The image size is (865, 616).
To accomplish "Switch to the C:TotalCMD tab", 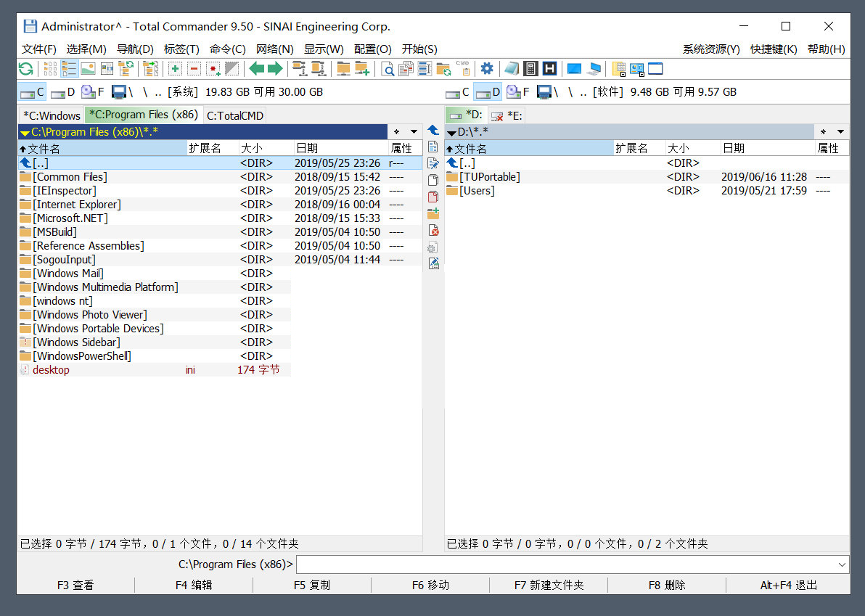I will click(x=235, y=115).
